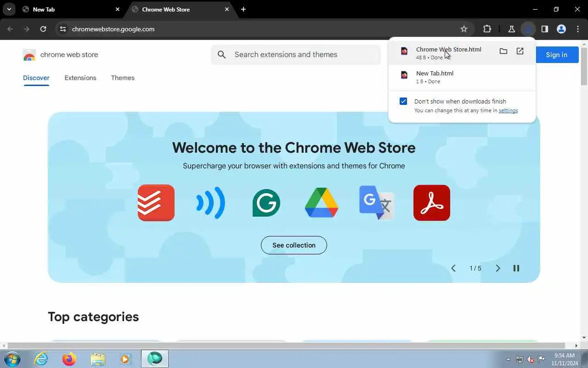Close the New Tab browser tab

point(117,9)
